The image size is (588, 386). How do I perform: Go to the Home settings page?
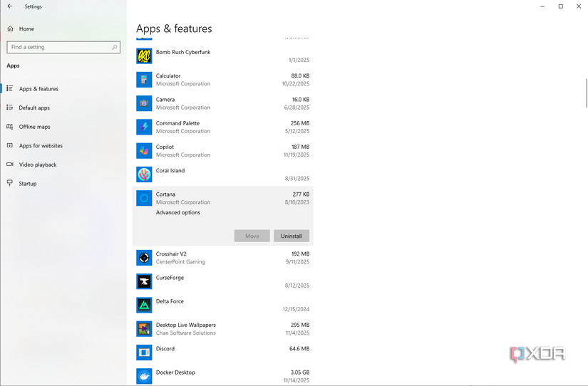coord(26,29)
